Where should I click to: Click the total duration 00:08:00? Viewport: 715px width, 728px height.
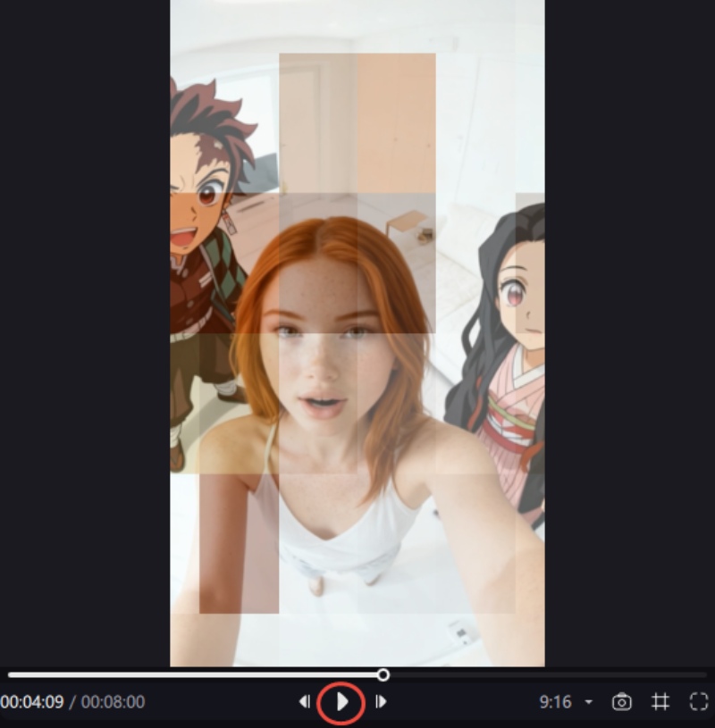pyautogui.click(x=113, y=702)
